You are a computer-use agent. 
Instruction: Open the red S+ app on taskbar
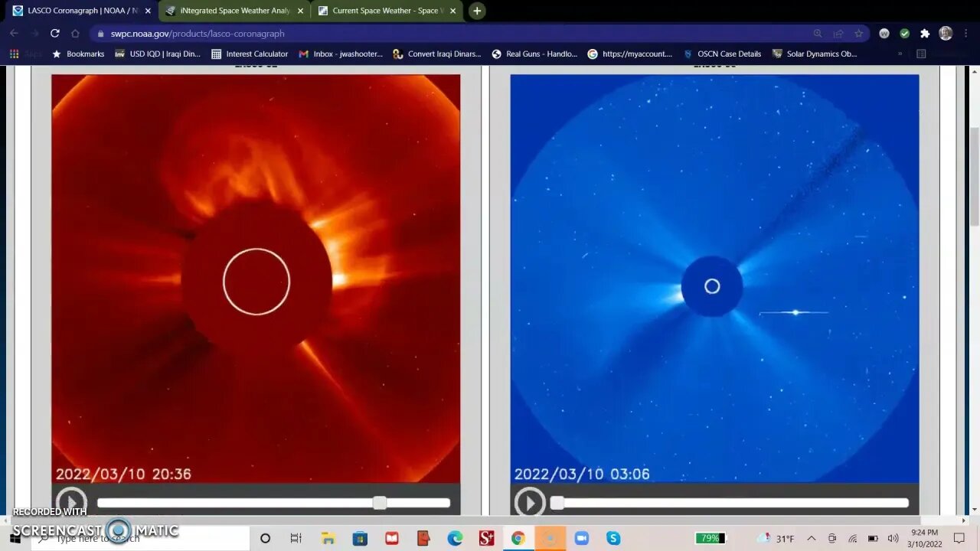486,539
